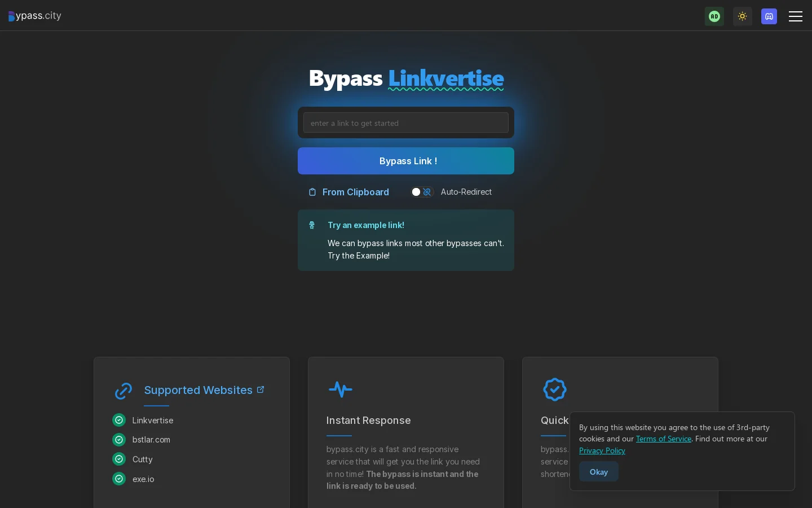This screenshot has height=508, width=812.
Task: Click the verified badge icon in third card
Action: (x=555, y=389)
